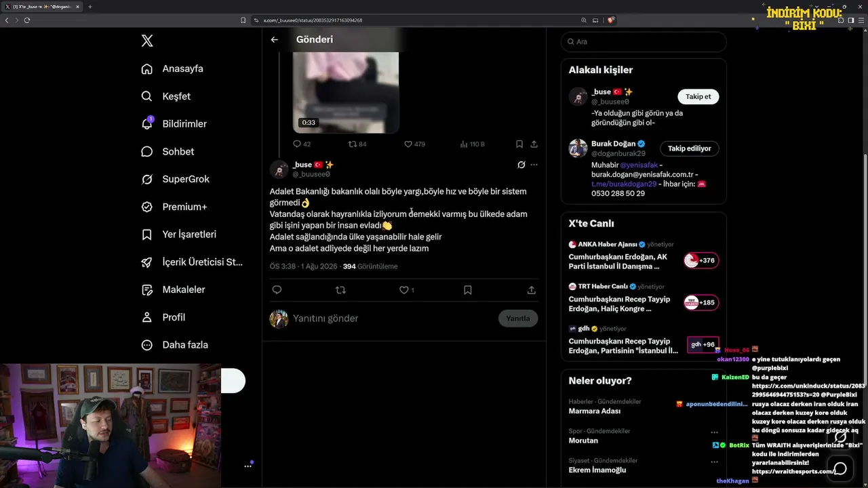868x488 pixels.
Task: Join the ANKA live with +376 listeners
Action: click(x=701, y=260)
